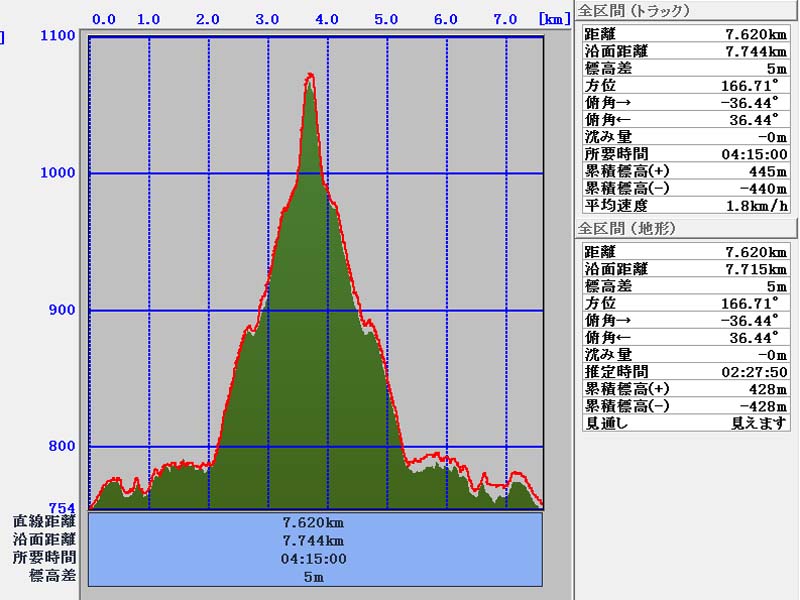Click the 推定時間 02:27:50 row
This screenshot has height=600, width=800.
pyautogui.click(x=685, y=371)
